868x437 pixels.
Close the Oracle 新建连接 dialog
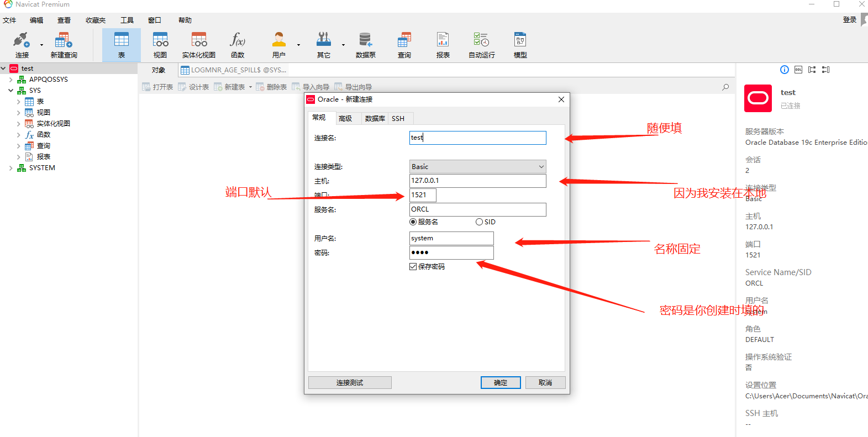(x=561, y=99)
